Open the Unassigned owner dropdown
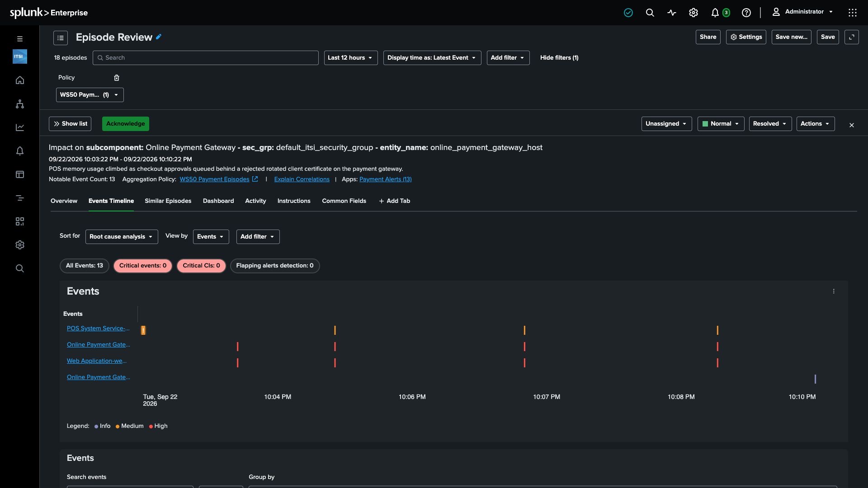The height and width of the screenshot is (488, 868). click(667, 124)
